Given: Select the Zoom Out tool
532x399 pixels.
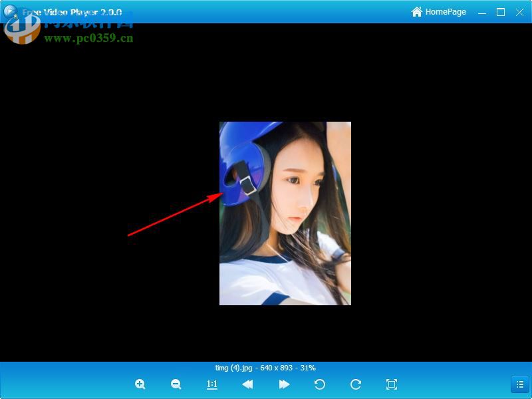Looking at the screenshot, I should coord(176,384).
